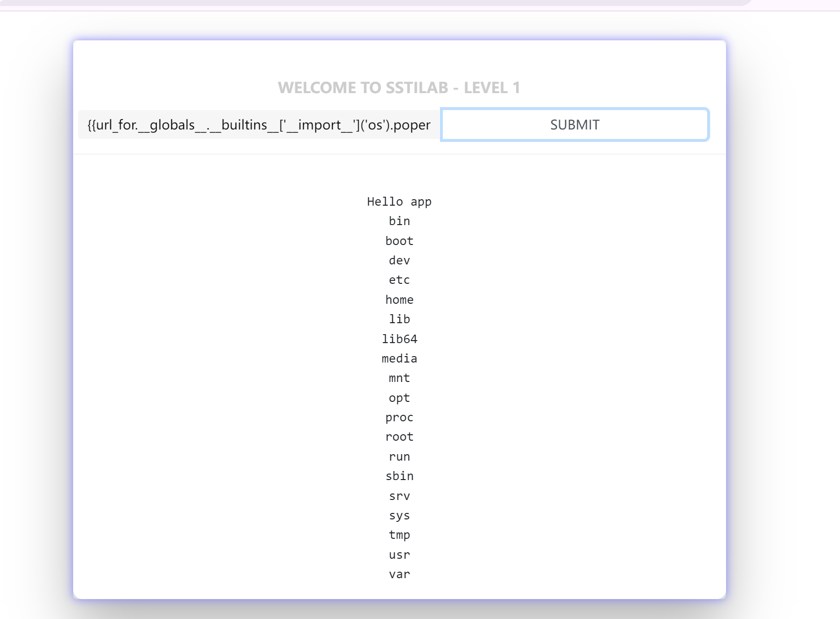840x619 pixels.
Task: Select the "root" directory entry
Action: click(399, 437)
